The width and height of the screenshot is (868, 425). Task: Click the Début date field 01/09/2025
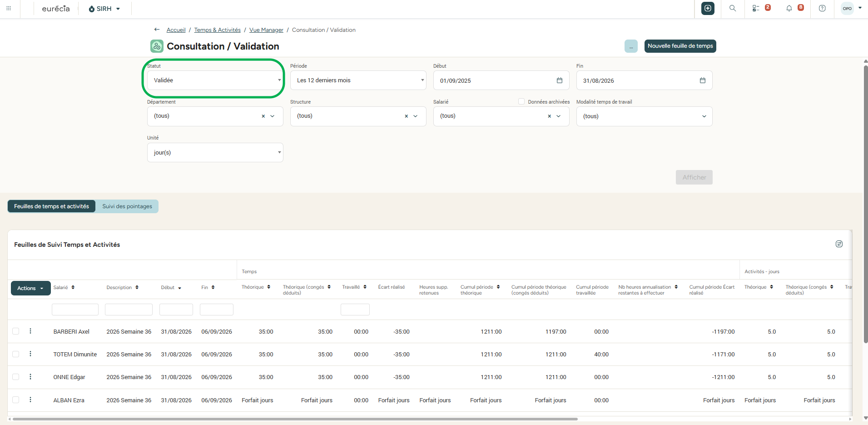(x=501, y=80)
